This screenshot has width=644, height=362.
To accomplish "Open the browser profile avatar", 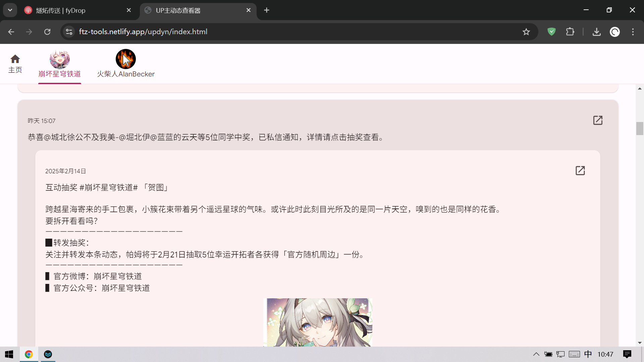I will pyautogui.click(x=614, y=32).
